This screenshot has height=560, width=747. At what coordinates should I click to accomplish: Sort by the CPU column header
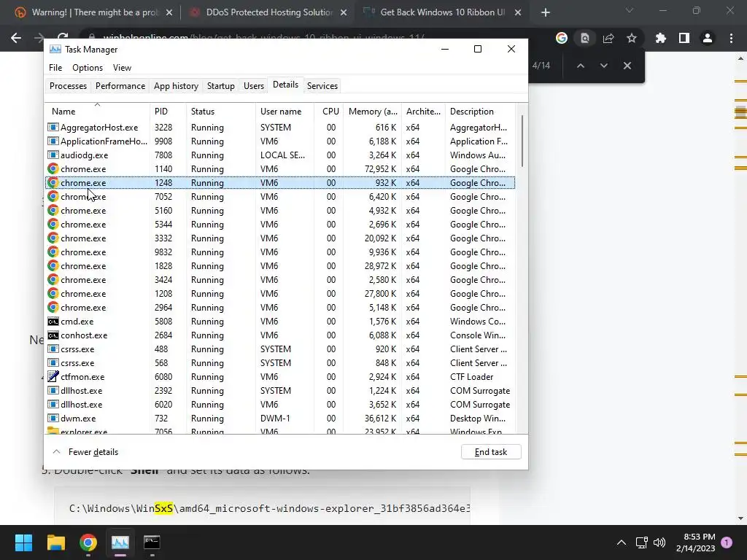(x=328, y=111)
